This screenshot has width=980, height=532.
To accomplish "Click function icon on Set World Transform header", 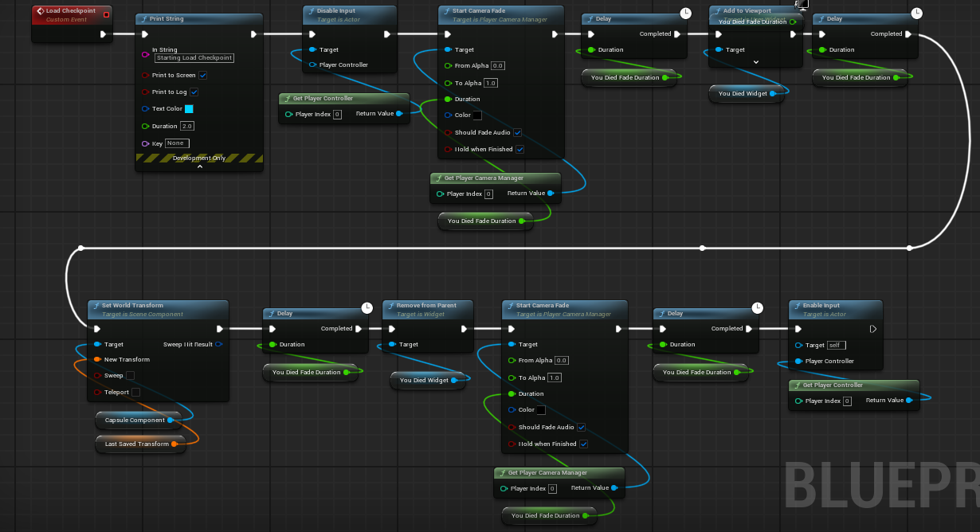I will [96, 306].
